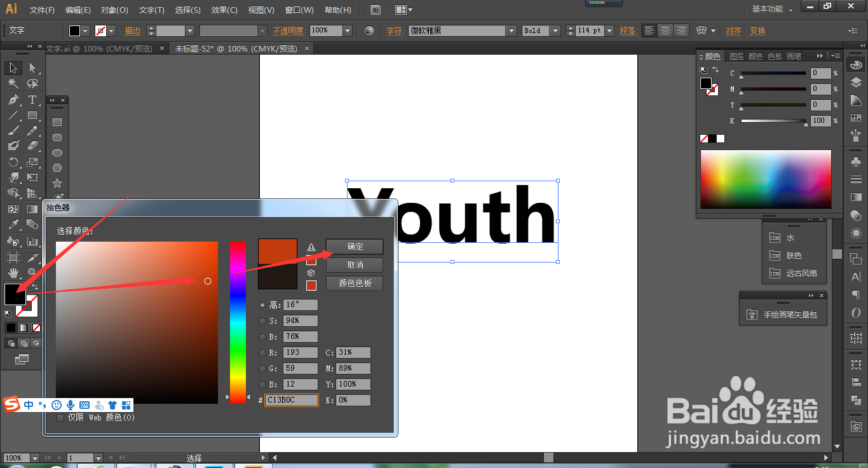The height and width of the screenshot is (468, 868).
Task: Select the Mesh tool
Action: coord(13,209)
